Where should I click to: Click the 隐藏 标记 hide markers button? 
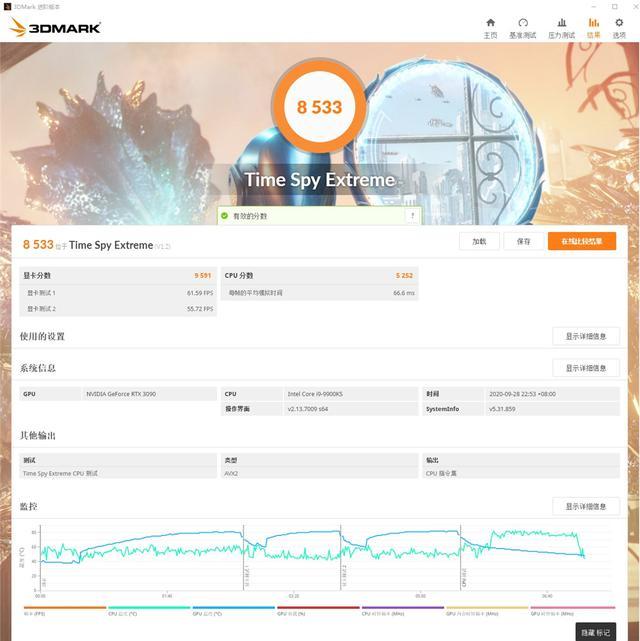[x=595, y=632]
